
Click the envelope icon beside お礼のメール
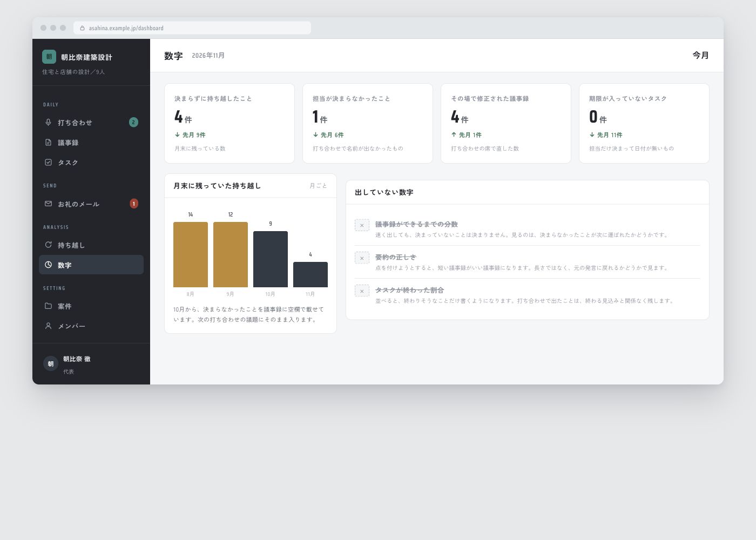click(48, 204)
